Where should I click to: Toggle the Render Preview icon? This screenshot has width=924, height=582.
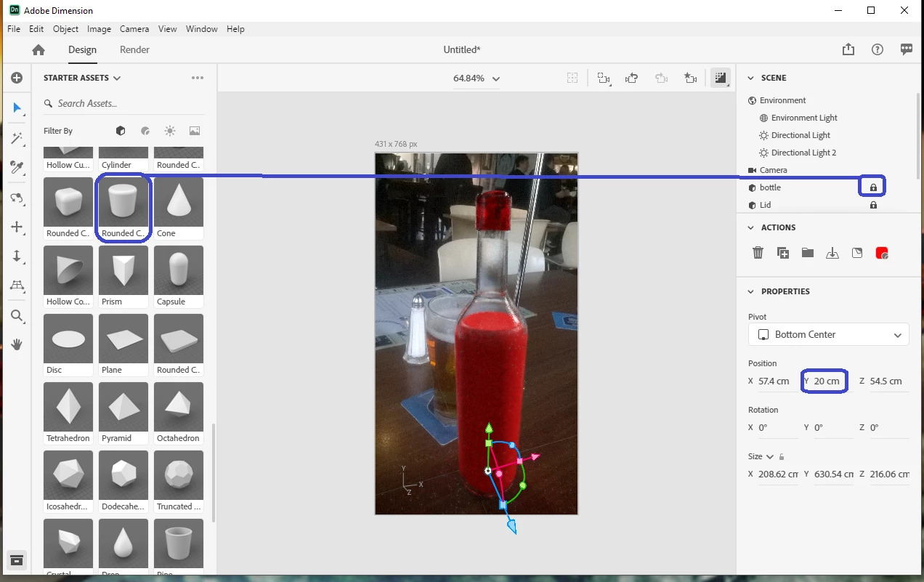[720, 78]
